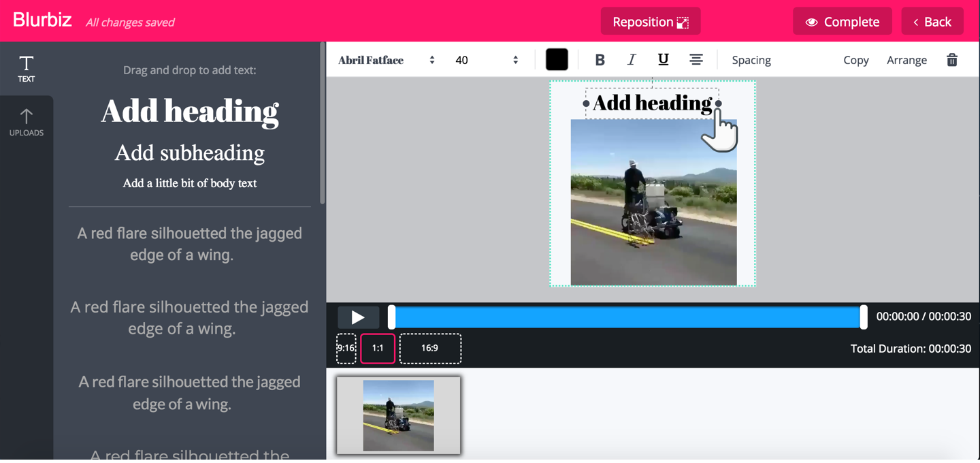The image size is (980, 463).
Task: Click Add a little bit of body text
Action: tap(190, 183)
